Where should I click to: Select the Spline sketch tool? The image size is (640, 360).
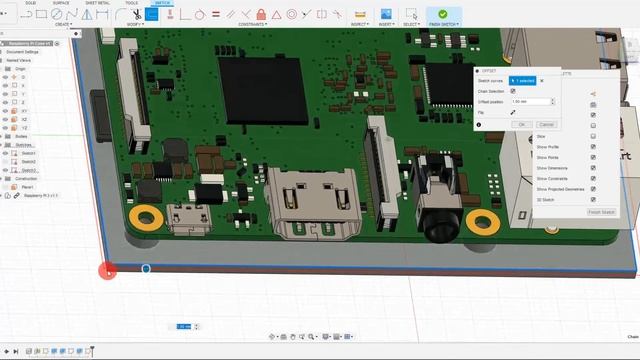pyautogui.click(x=72, y=14)
